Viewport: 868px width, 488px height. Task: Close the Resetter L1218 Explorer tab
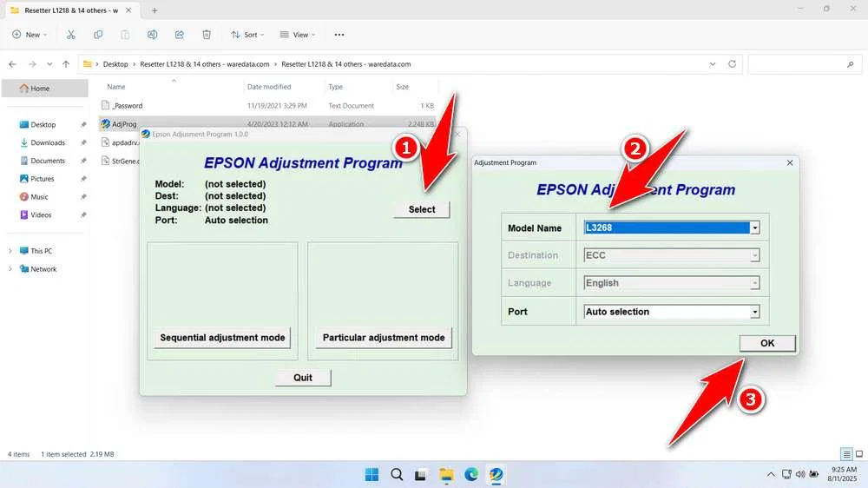128,10
